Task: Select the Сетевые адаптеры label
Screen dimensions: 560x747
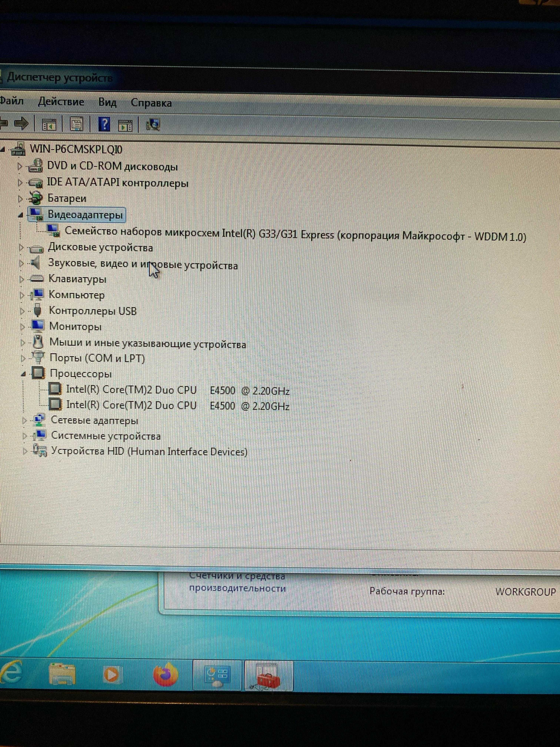Action: coord(94,421)
